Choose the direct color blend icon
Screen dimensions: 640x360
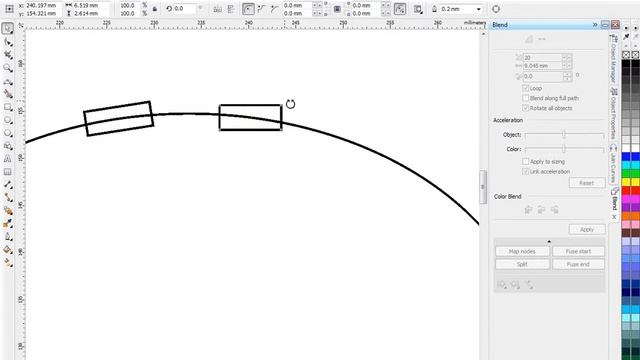pos(528,210)
